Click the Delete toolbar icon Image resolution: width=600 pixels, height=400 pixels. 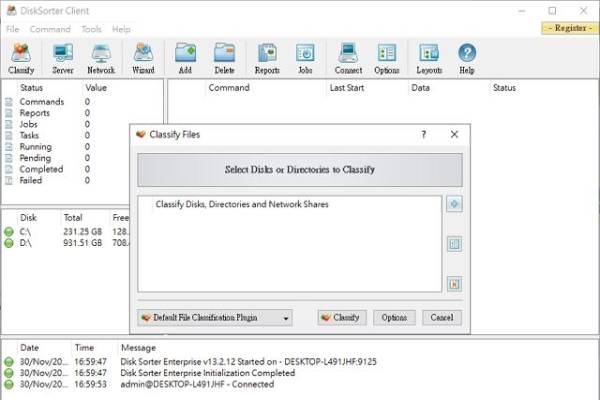224,58
